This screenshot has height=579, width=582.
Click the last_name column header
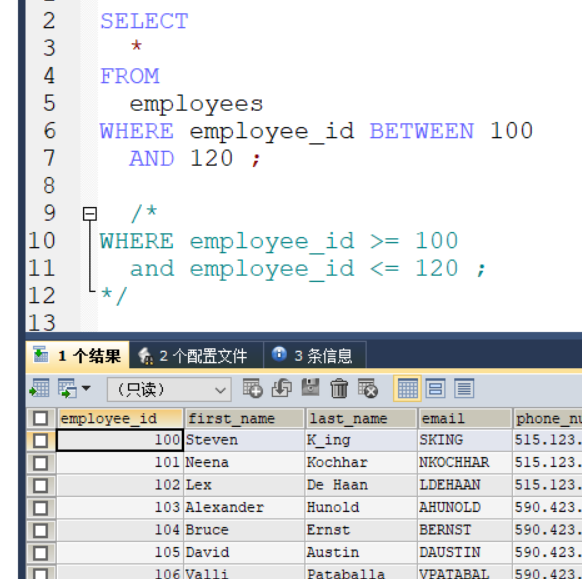pyautogui.click(x=361, y=419)
